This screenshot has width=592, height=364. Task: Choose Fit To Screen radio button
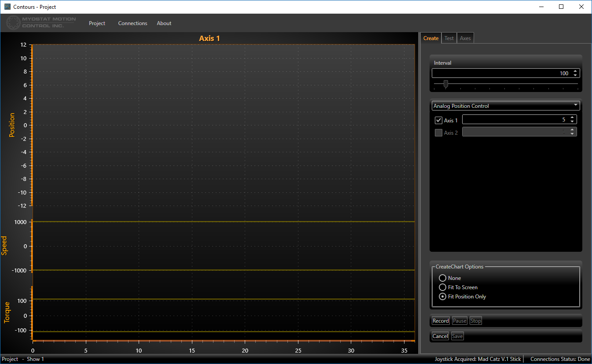pos(443,287)
